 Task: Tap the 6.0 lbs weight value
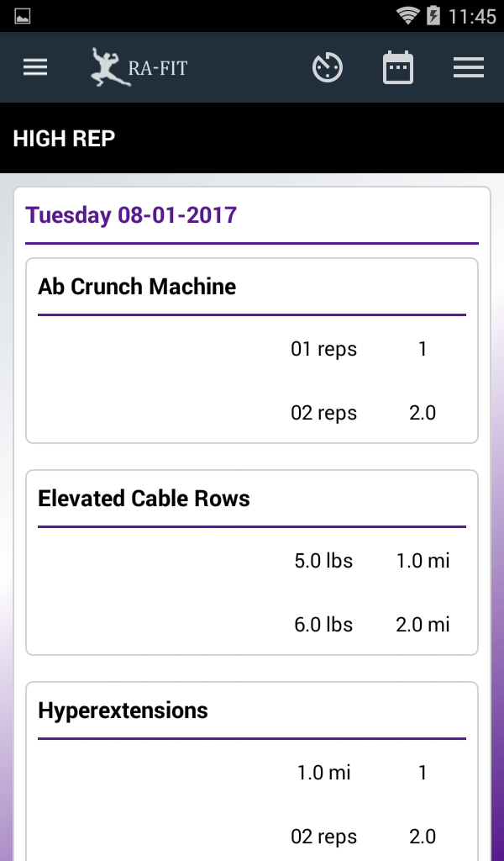coord(323,625)
